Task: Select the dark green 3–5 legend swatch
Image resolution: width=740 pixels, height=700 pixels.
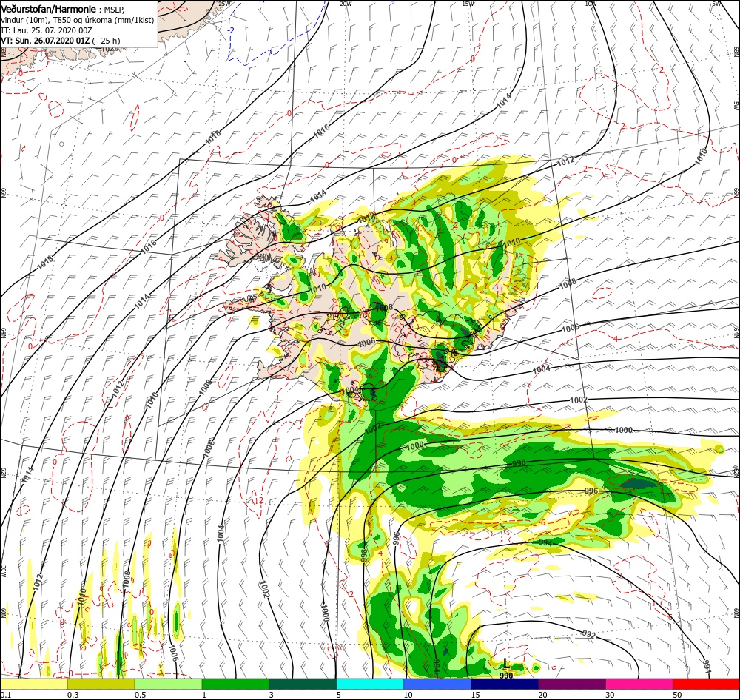Action: tap(303, 684)
